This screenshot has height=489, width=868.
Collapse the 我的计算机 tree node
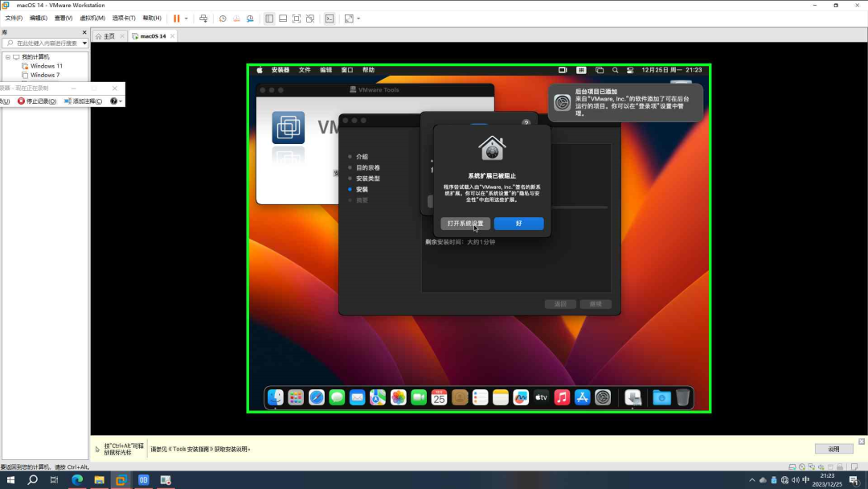pos(8,56)
